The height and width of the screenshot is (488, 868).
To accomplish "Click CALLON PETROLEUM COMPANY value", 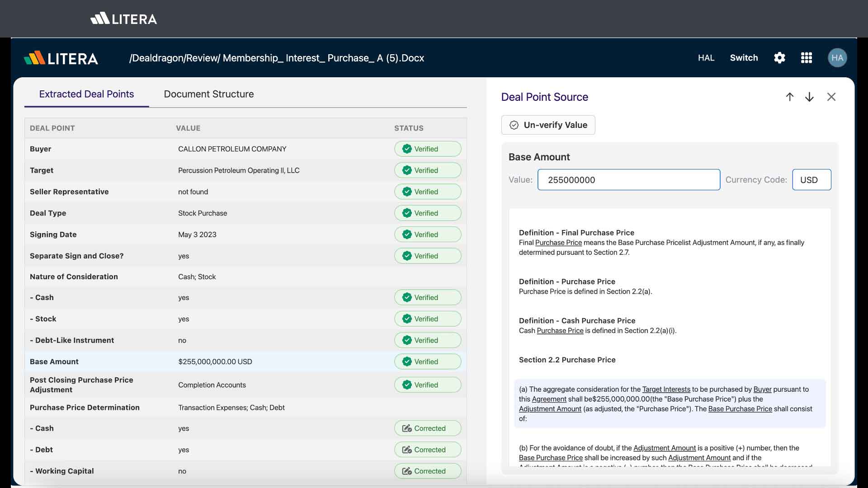I will [x=232, y=149].
